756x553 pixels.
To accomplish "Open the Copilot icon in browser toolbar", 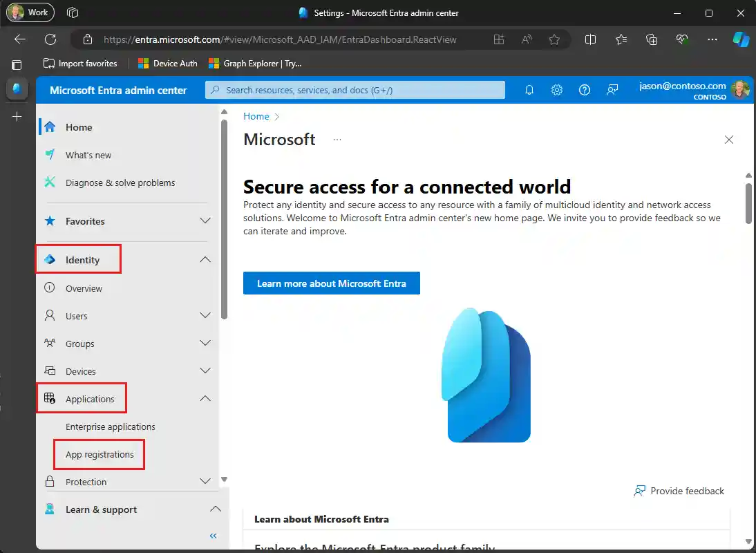I will point(741,39).
